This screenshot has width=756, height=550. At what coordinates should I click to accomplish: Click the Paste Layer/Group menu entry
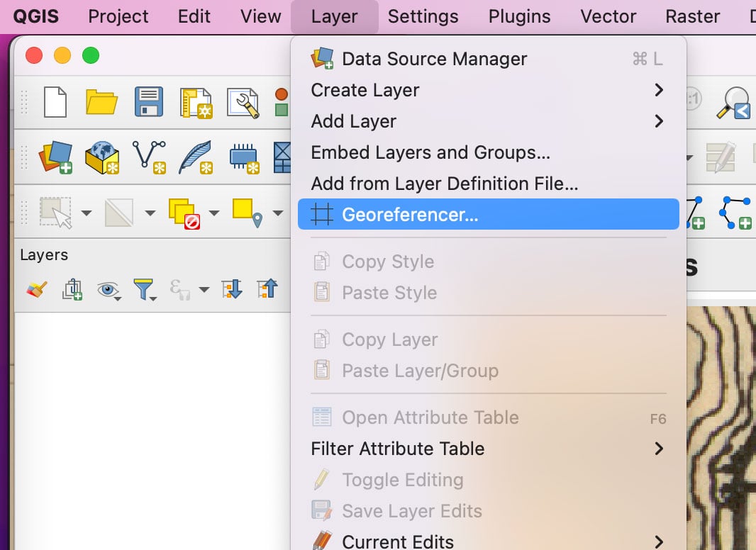coord(489,371)
